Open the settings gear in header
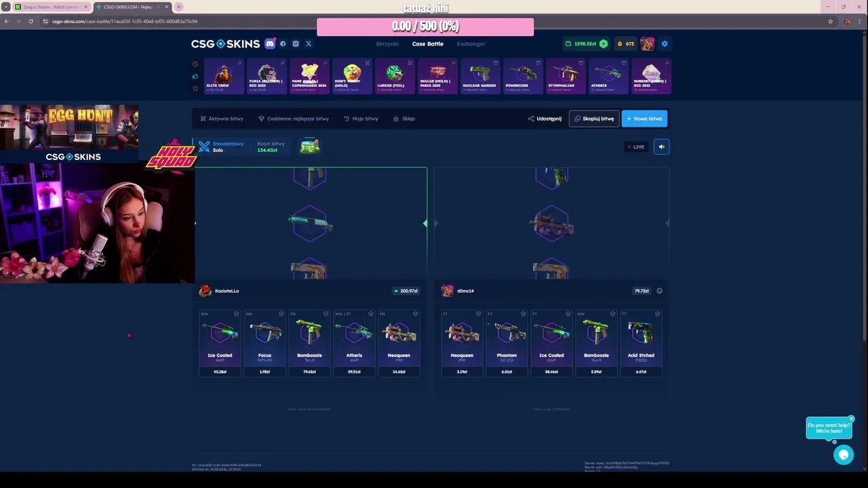 (665, 43)
